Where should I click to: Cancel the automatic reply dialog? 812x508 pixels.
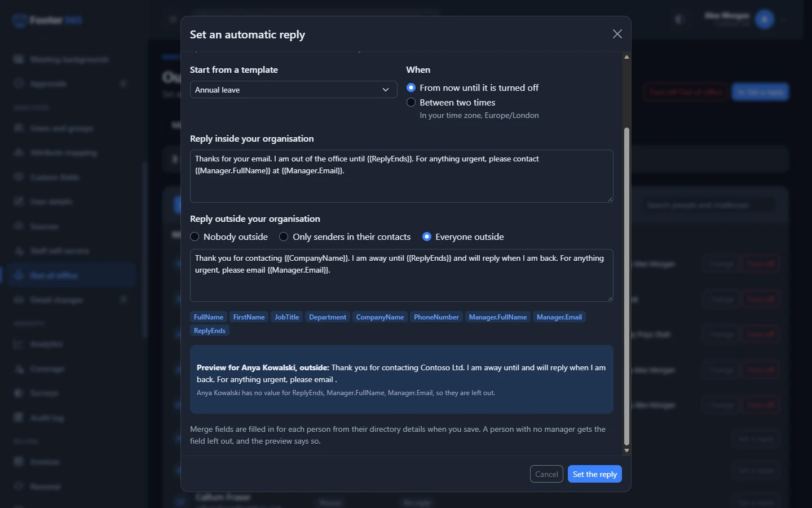pyautogui.click(x=546, y=474)
